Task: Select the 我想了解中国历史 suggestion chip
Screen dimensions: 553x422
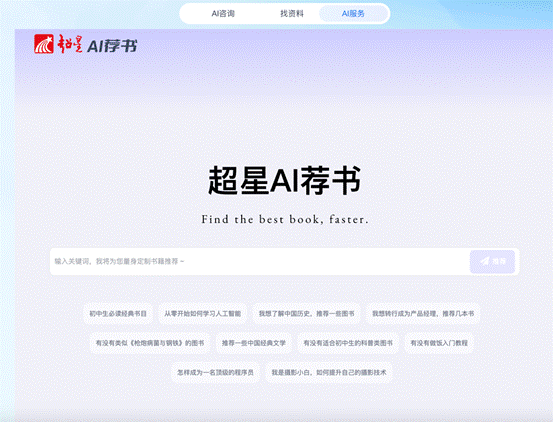Action: (306, 313)
